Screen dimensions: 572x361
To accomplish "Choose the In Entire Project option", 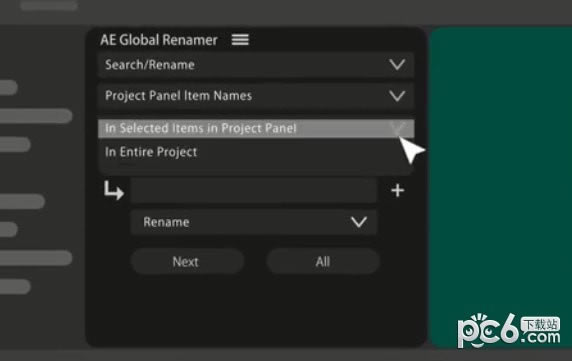I will pos(256,152).
